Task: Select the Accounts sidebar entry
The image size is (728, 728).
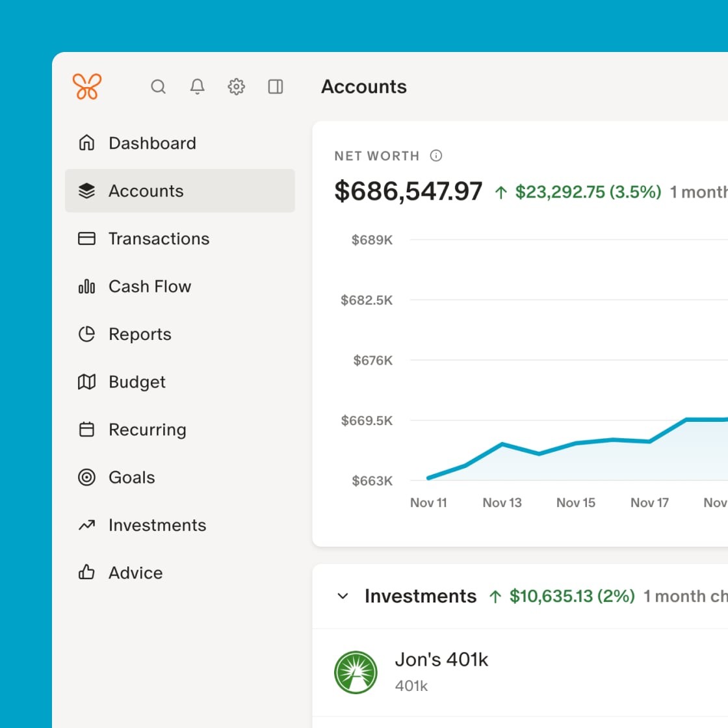Action: [146, 190]
